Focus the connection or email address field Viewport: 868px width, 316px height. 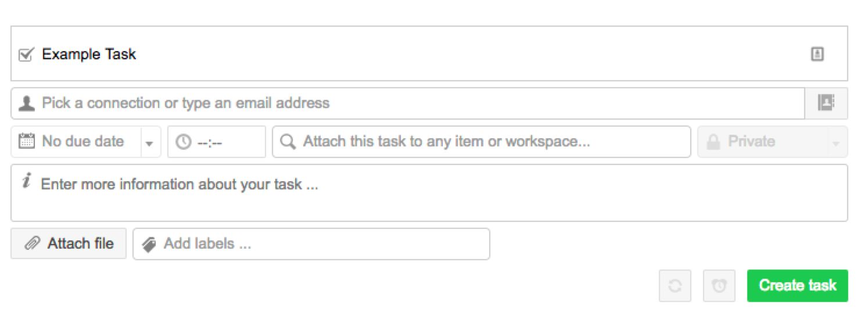pyautogui.click(x=407, y=103)
